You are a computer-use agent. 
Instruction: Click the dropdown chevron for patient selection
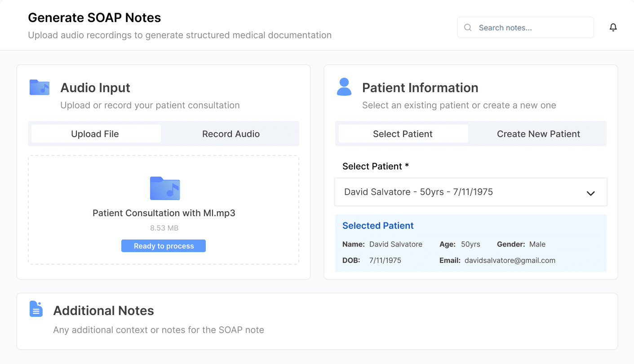coord(590,192)
